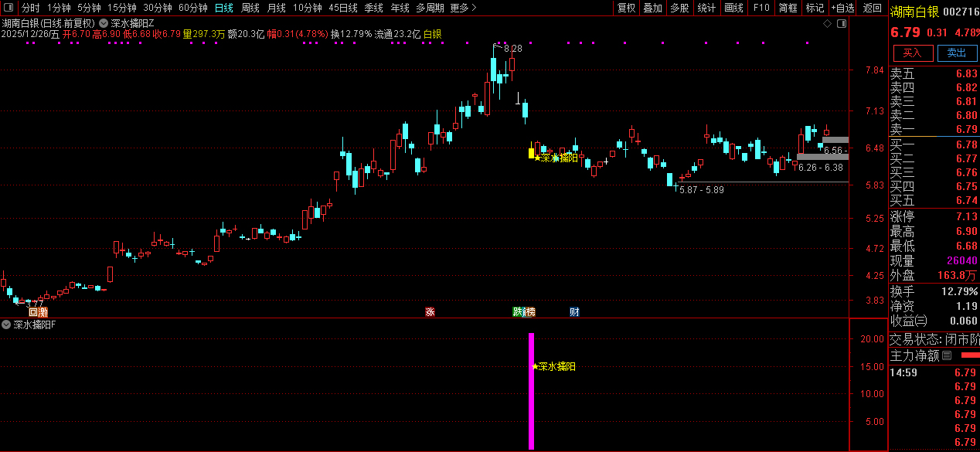Toggle 简框 simple frame
The width and height of the screenshot is (980, 452).
[788, 8]
